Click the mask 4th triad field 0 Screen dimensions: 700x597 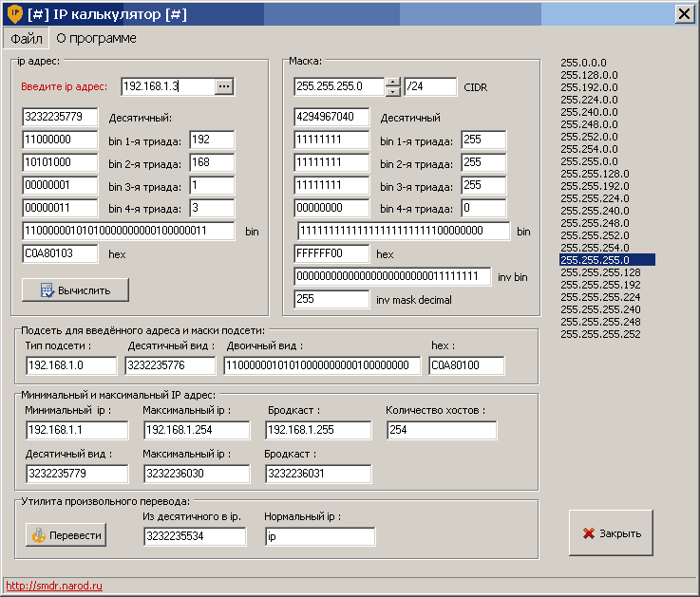tap(483, 208)
